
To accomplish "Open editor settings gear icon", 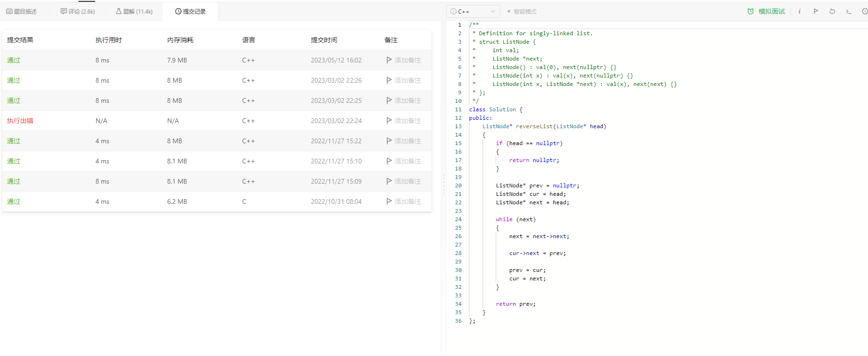I will [x=865, y=11].
